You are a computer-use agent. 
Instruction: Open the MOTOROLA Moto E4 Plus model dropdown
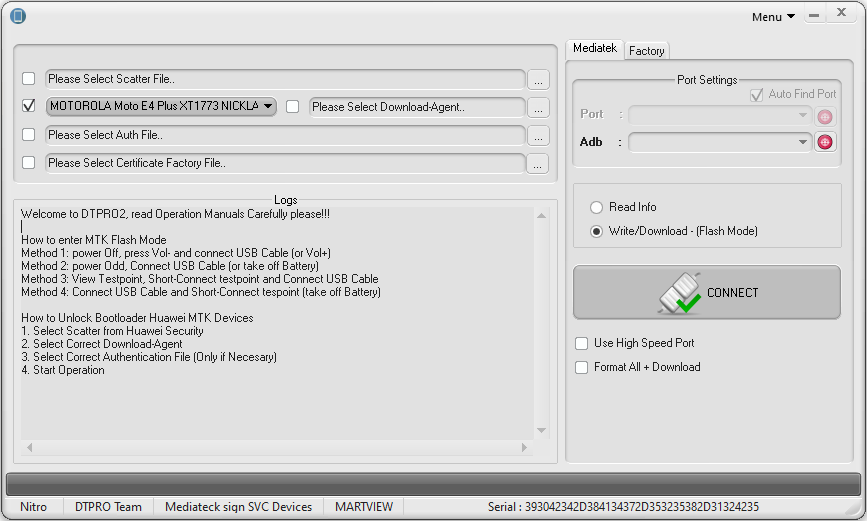pyautogui.click(x=161, y=106)
